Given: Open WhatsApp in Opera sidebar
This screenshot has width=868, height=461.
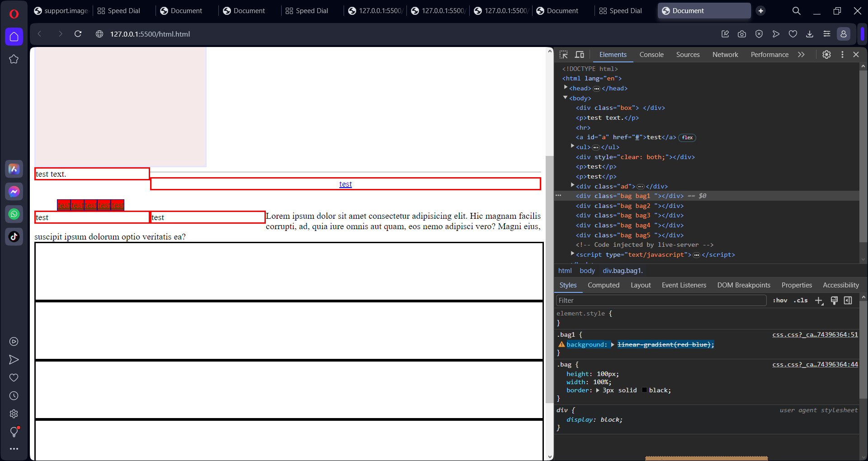Looking at the screenshot, I should point(14,214).
